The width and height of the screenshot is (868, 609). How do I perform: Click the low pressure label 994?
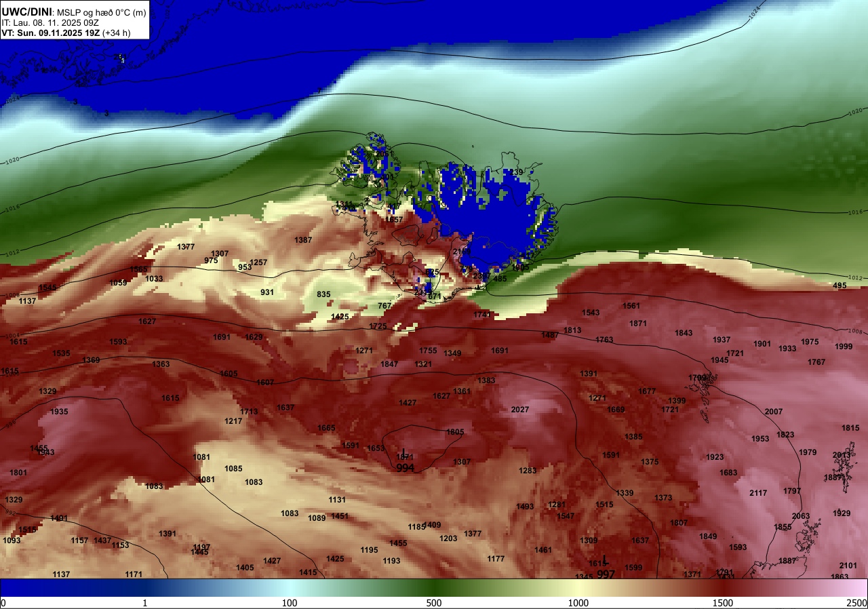[x=406, y=468]
